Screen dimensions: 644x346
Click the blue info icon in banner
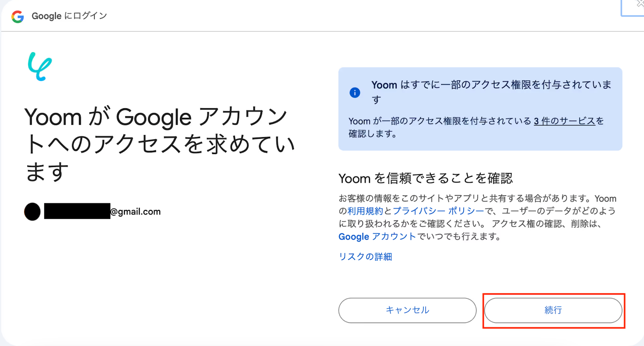[x=355, y=93]
